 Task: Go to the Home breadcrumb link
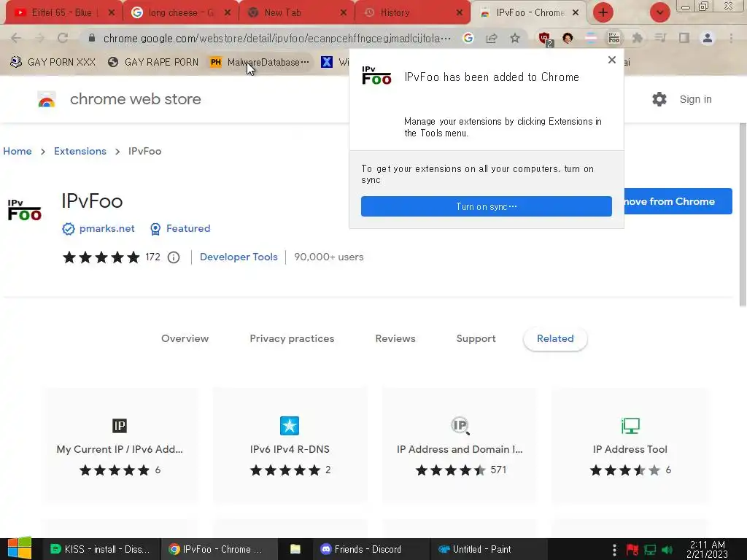click(18, 151)
